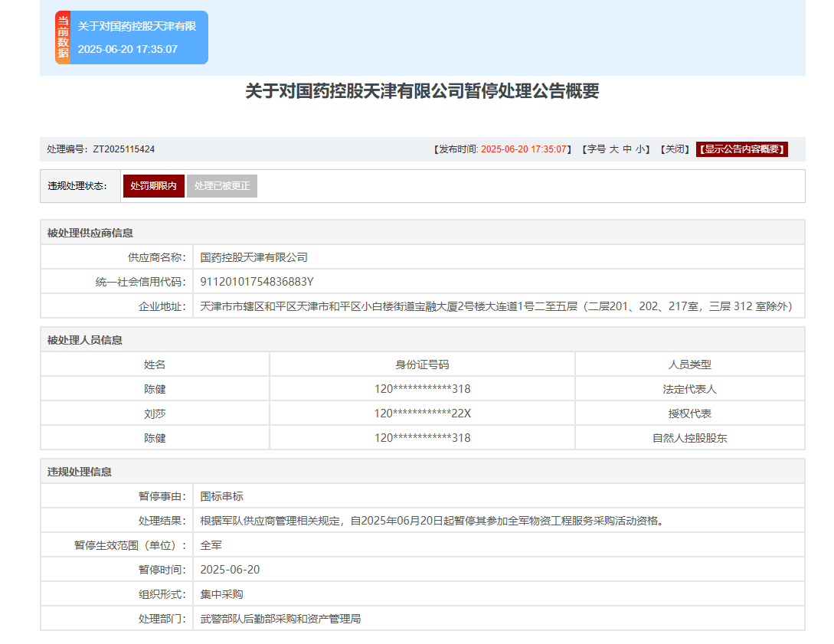Image resolution: width=834 pixels, height=644 pixels.
Task: Set font size to 大
Action: point(613,149)
